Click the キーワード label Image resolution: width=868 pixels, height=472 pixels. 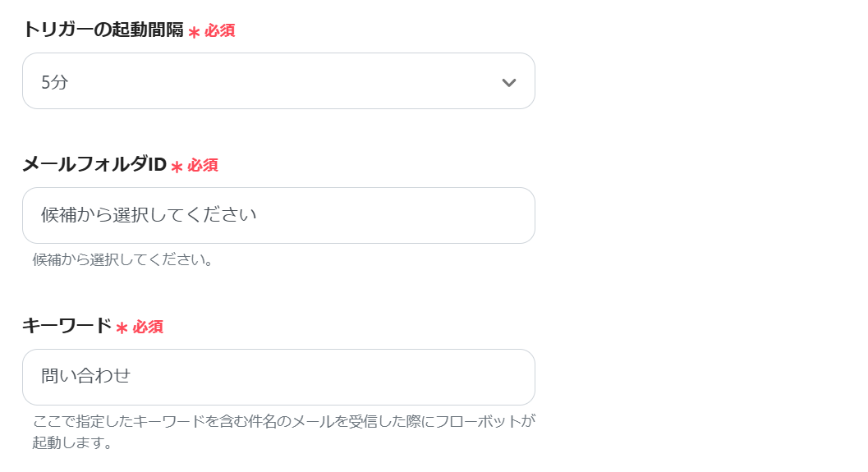[67, 326]
